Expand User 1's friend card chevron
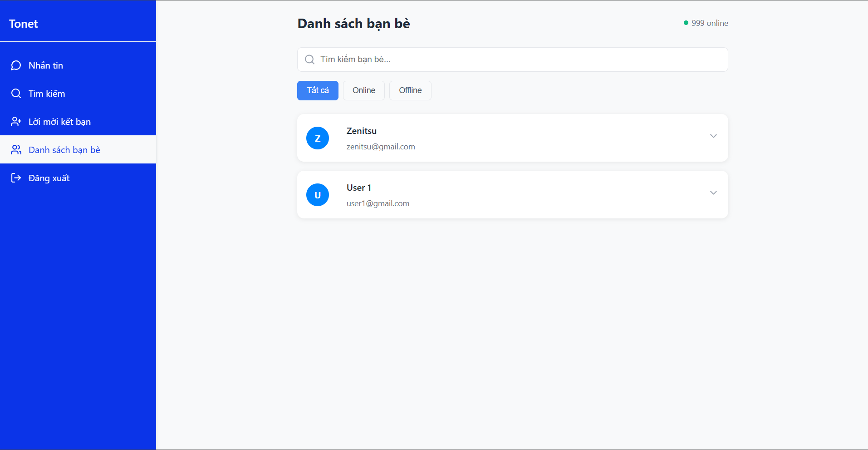The image size is (868, 450). point(713,193)
